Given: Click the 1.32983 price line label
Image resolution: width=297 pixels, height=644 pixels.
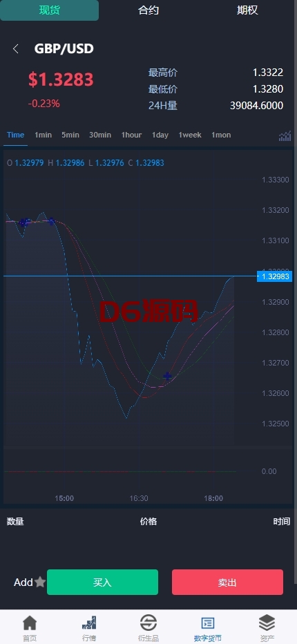Looking at the screenshot, I should [x=274, y=276].
